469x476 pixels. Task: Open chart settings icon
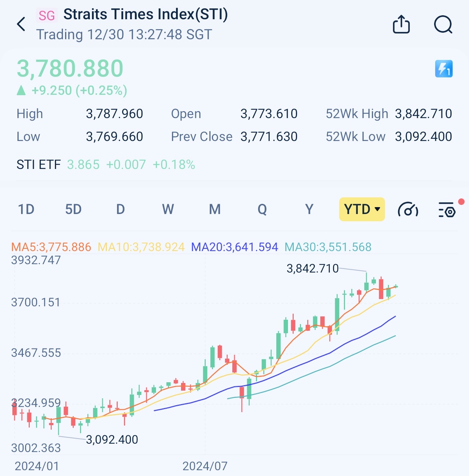(447, 210)
